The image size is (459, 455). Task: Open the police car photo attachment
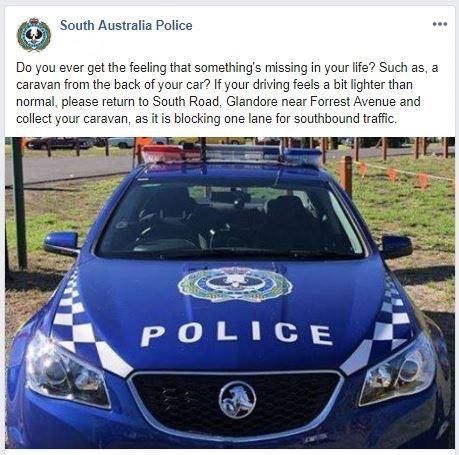[230, 293]
